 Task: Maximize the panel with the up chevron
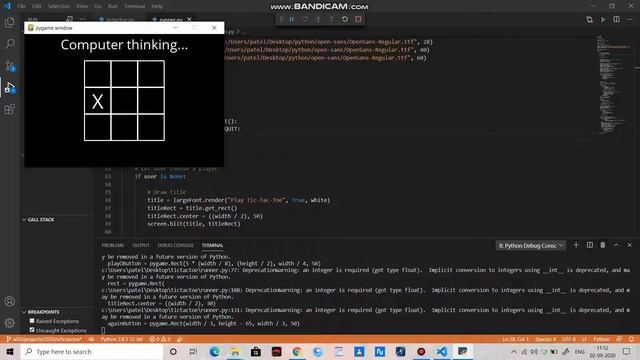click(616, 245)
